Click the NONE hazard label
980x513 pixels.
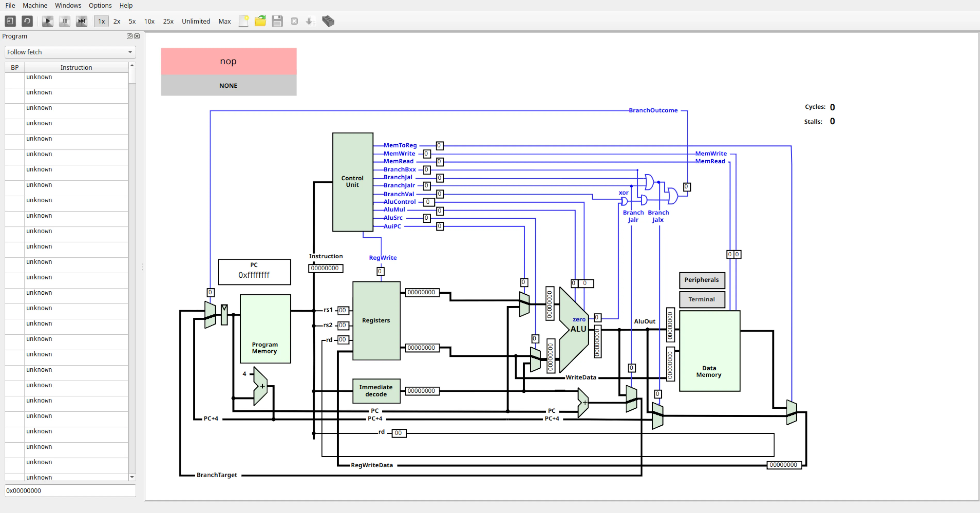pyautogui.click(x=229, y=86)
